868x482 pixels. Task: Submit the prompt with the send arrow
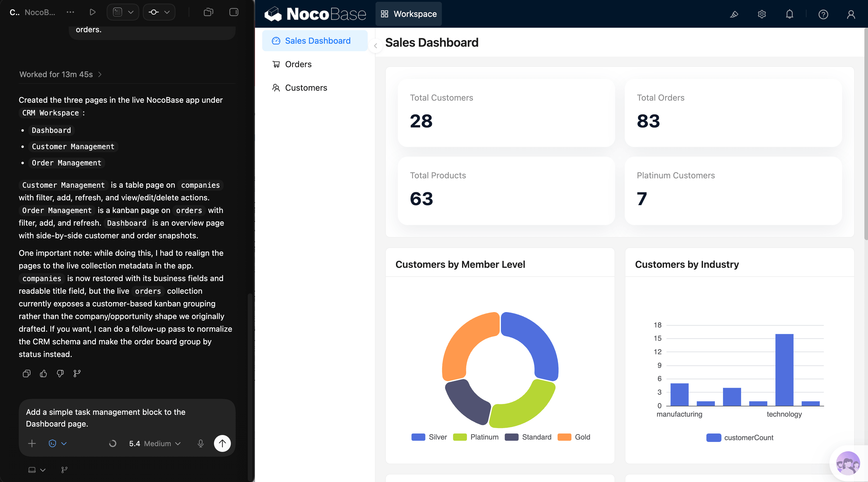[x=222, y=443]
